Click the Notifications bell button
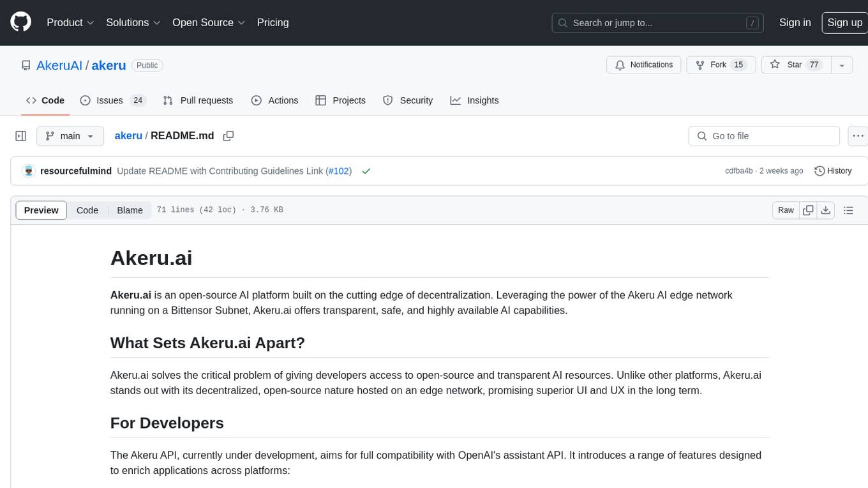The height and width of the screenshot is (488, 868). coord(644,65)
